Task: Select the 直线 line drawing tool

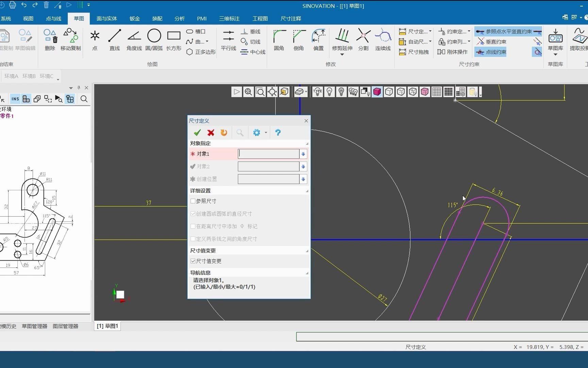Action: [114, 40]
